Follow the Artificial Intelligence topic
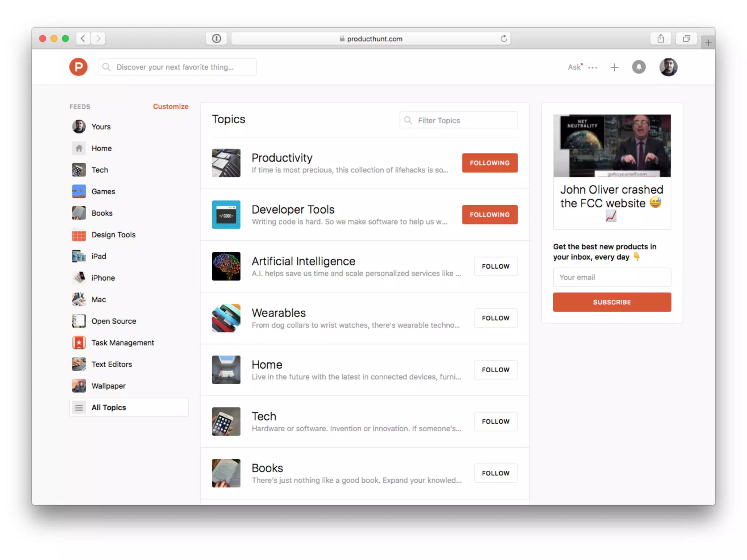 [495, 267]
